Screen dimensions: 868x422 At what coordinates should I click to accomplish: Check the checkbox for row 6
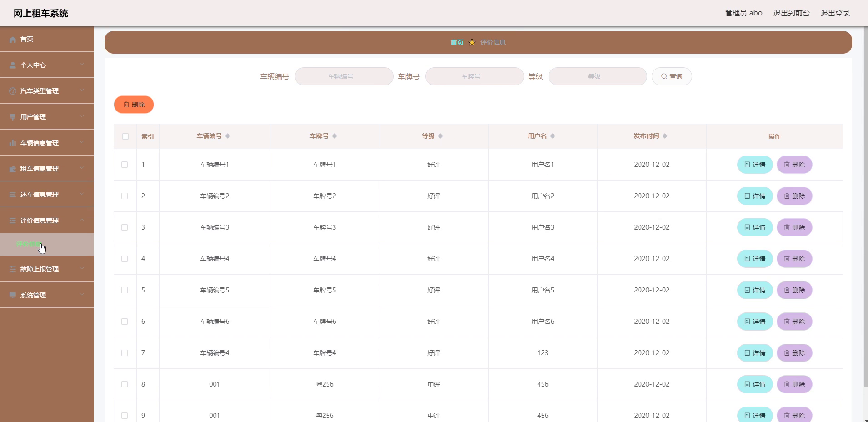(125, 322)
